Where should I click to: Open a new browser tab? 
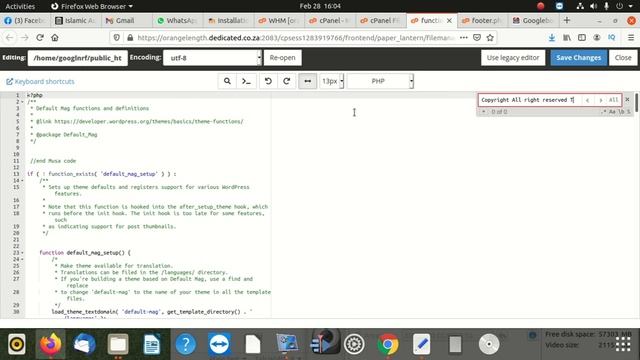(567, 20)
